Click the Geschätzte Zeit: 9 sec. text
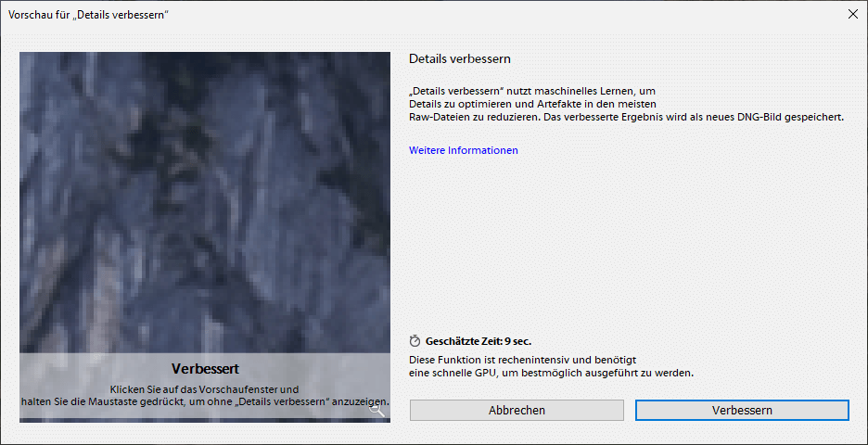Image resolution: width=868 pixels, height=445 pixels. pyautogui.click(x=479, y=341)
